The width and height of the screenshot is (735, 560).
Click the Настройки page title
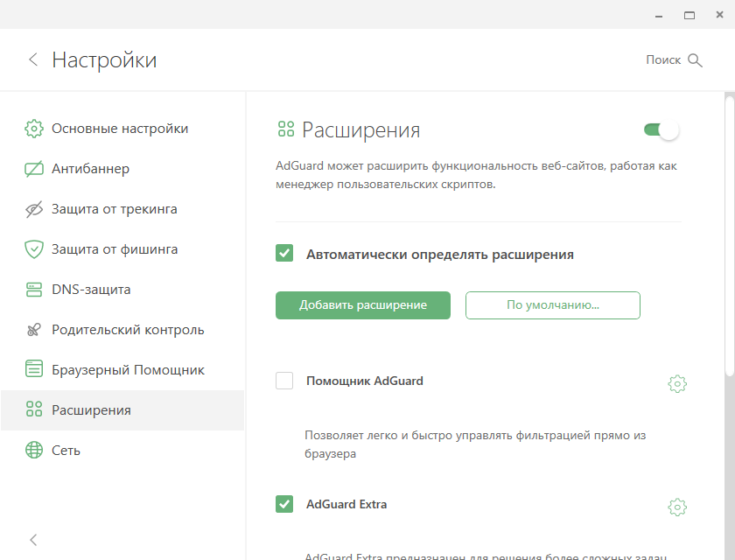(104, 60)
